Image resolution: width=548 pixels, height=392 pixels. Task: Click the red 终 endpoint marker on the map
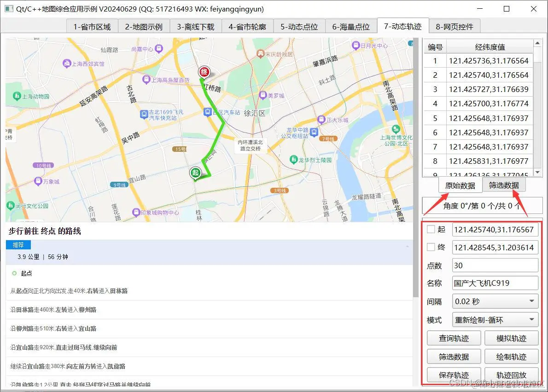click(204, 72)
